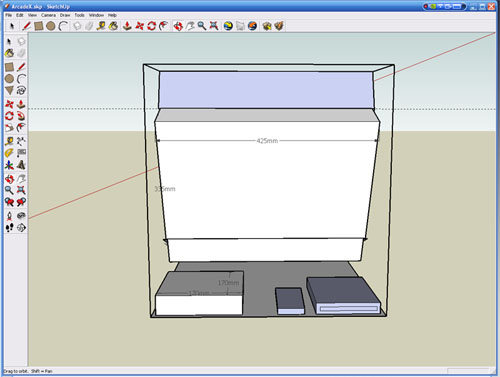Click the 425mm dimension label

pyautogui.click(x=267, y=141)
